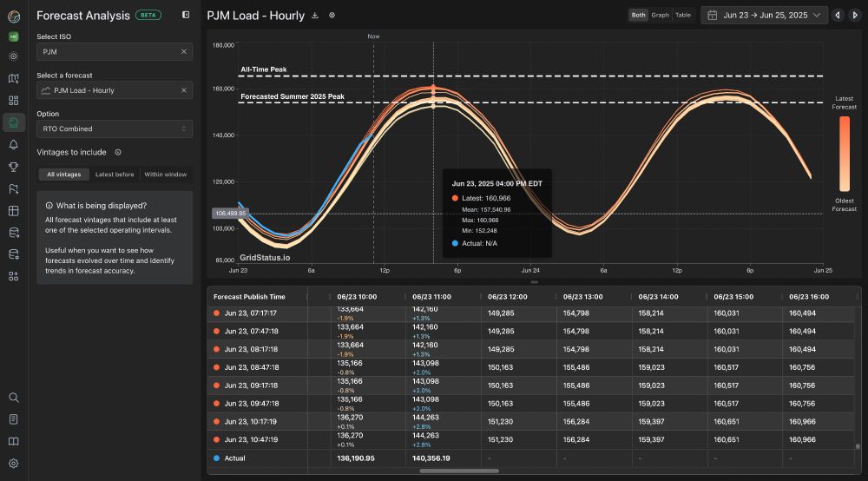Screen dimensions: 868x481
Task: Click the table vertical scrollbar thumb
Action: [x=858, y=446]
